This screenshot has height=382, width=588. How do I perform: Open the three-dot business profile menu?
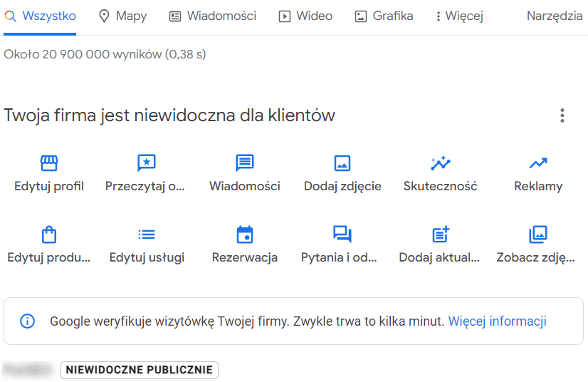coord(562,115)
